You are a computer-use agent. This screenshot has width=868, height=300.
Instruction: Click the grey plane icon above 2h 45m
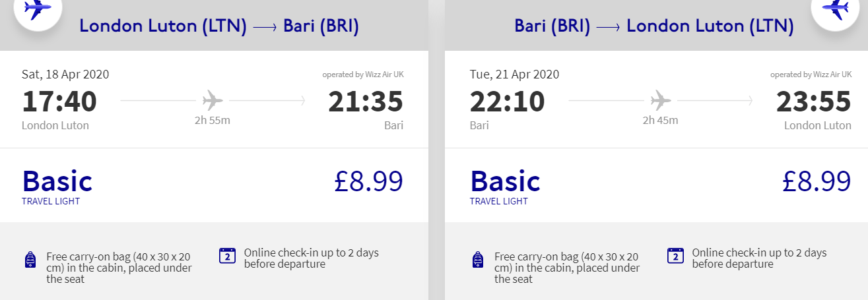pyautogui.click(x=661, y=101)
